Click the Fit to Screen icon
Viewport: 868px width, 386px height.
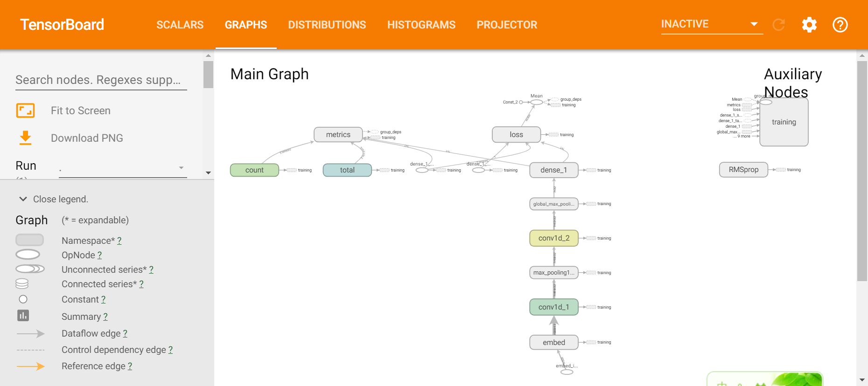(x=26, y=110)
